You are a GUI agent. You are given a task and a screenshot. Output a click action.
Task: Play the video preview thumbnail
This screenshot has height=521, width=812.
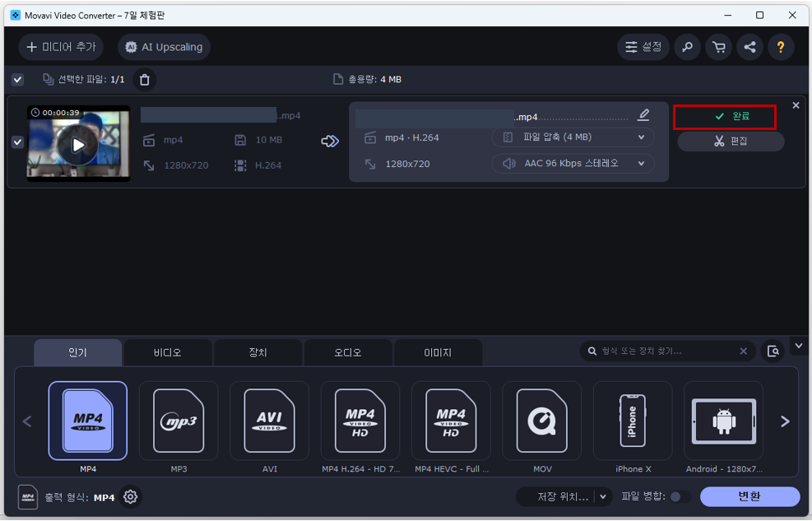78,145
